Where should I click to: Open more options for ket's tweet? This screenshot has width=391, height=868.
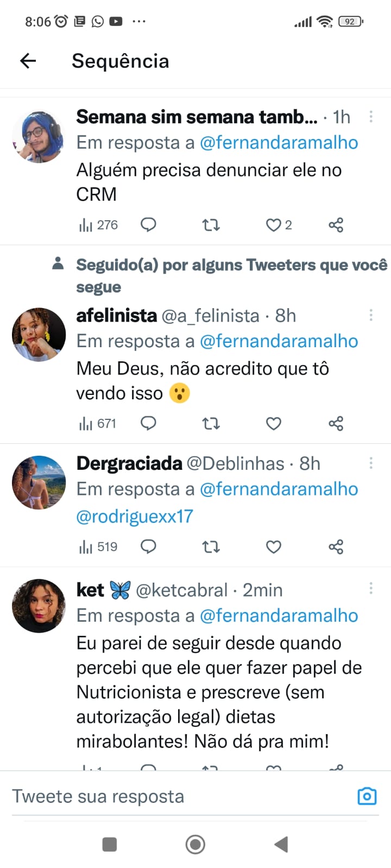tap(371, 588)
